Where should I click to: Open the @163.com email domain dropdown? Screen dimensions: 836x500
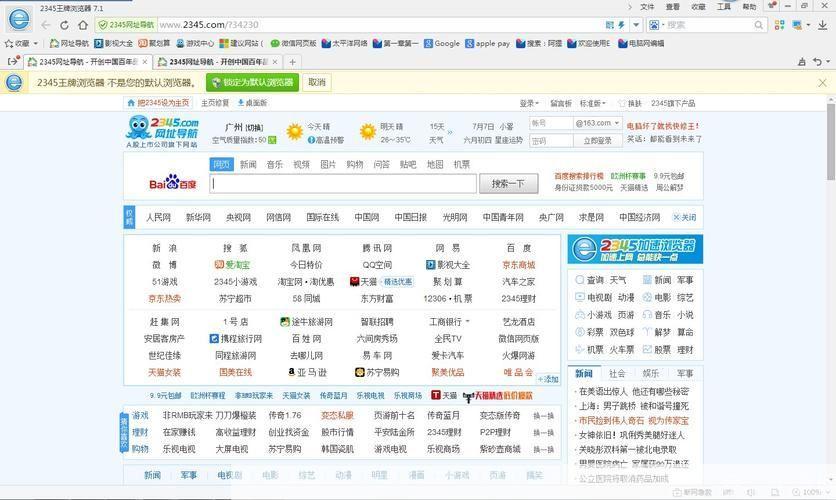(597, 123)
